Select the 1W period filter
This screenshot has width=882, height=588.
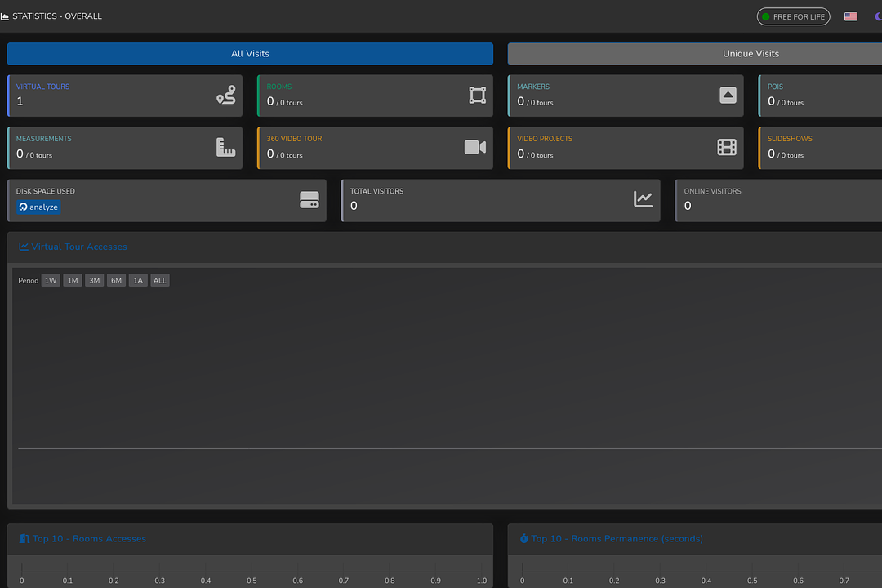(51, 280)
